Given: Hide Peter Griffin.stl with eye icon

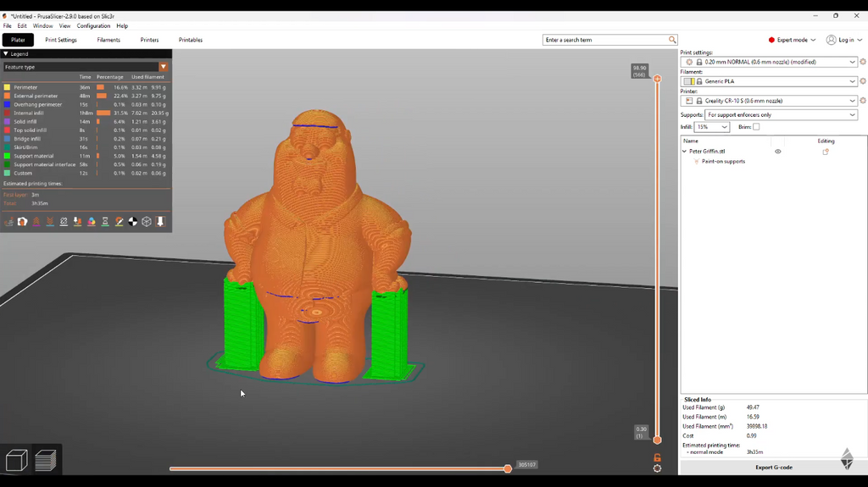Looking at the screenshot, I should tap(778, 152).
